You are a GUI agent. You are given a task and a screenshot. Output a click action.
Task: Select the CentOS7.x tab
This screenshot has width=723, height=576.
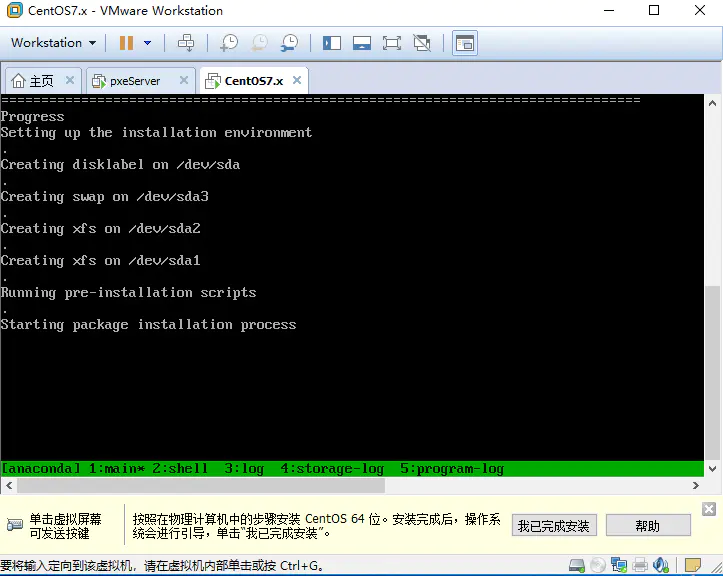tap(254, 81)
